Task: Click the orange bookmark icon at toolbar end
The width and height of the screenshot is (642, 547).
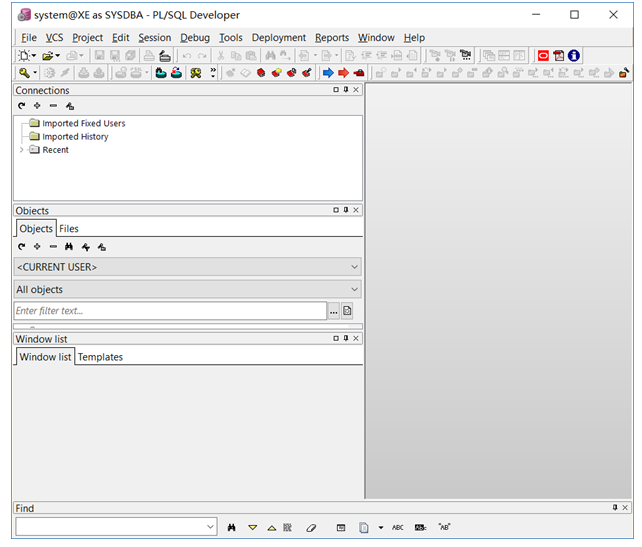Action: coord(624,73)
